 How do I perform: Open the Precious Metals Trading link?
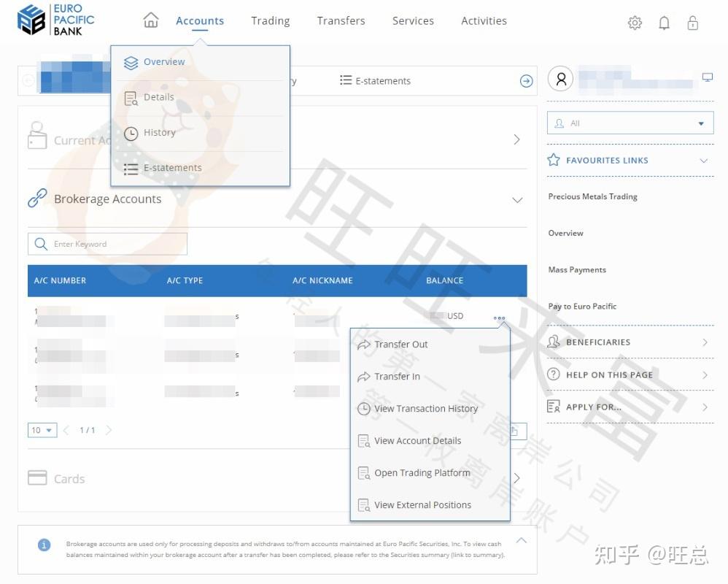(592, 196)
